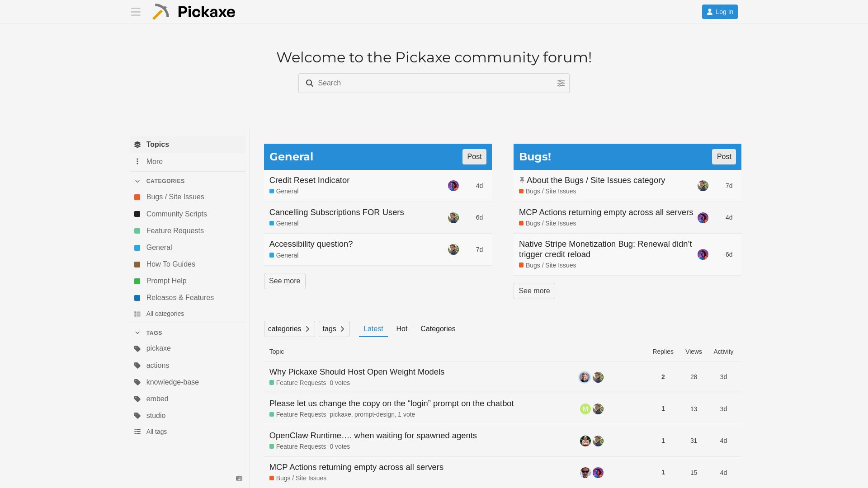
Task: Open Topics in the sidebar
Action: point(188,145)
